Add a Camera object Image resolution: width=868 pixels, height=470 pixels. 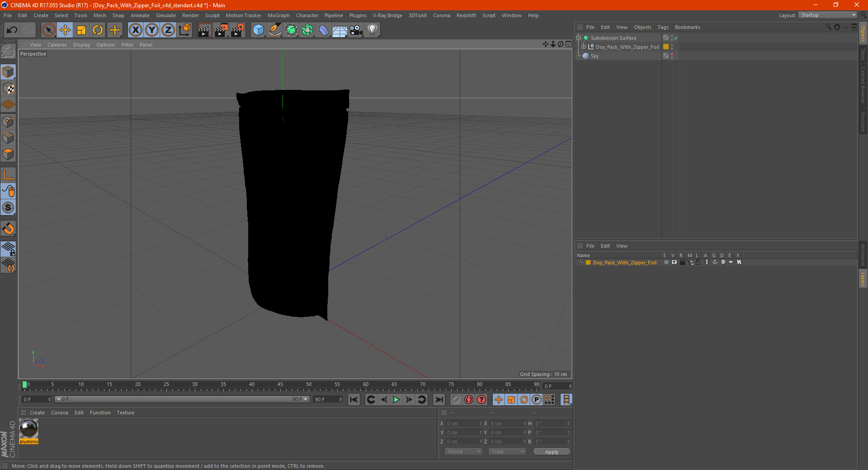(x=356, y=30)
